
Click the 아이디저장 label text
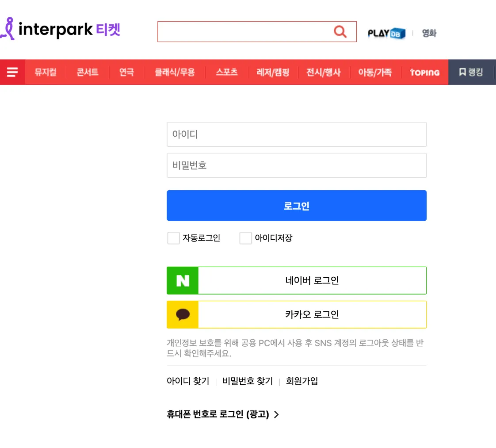tap(274, 238)
